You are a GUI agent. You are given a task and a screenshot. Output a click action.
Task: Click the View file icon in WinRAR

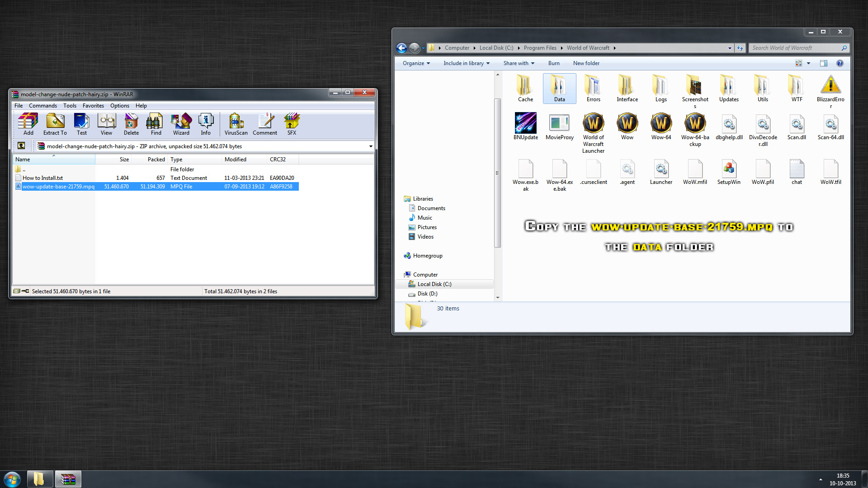tap(107, 124)
